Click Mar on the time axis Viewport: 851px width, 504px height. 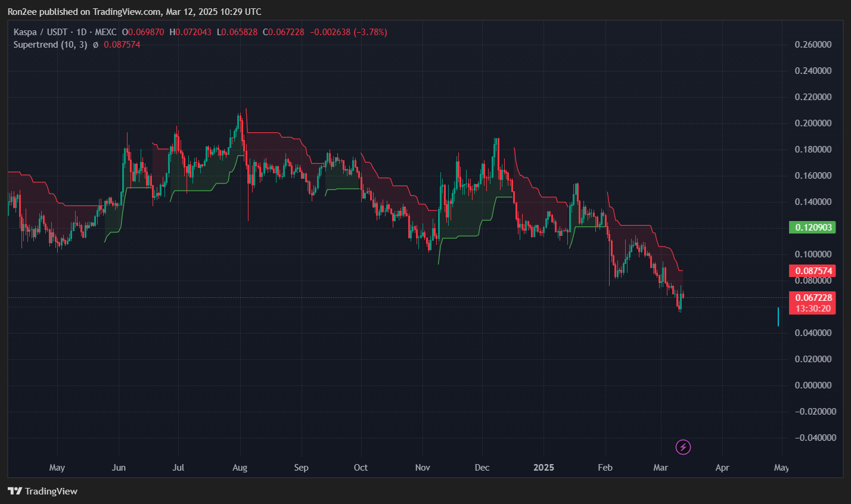pyautogui.click(x=660, y=468)
